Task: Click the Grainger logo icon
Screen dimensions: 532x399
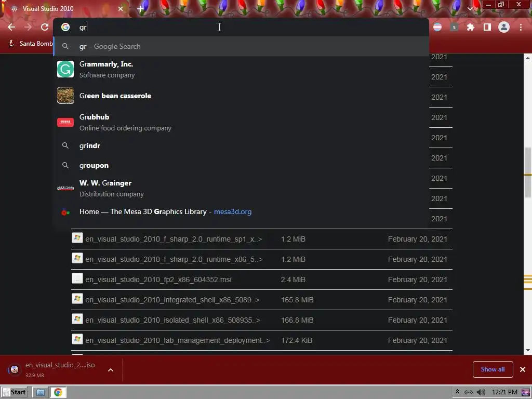Action: pos(65,188)
